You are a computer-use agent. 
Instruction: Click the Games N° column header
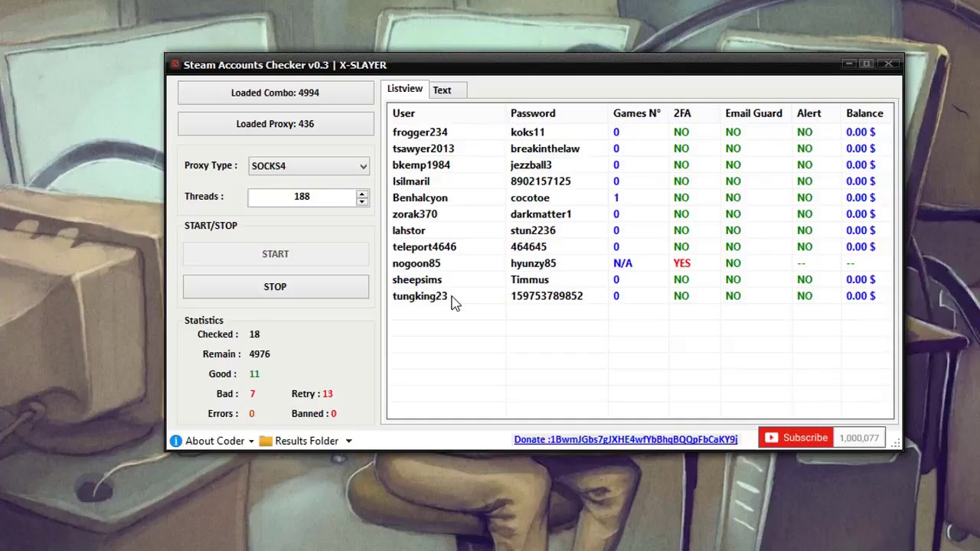click(636, 113)
